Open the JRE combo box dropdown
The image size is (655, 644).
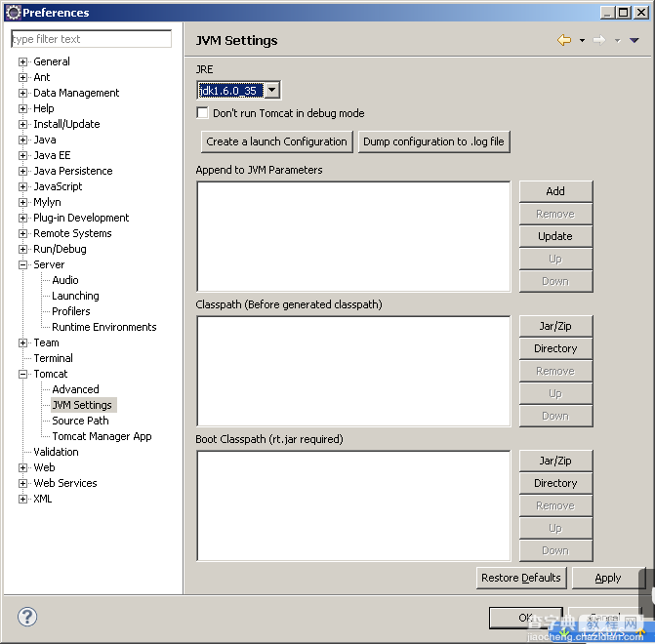click(272, 90)
